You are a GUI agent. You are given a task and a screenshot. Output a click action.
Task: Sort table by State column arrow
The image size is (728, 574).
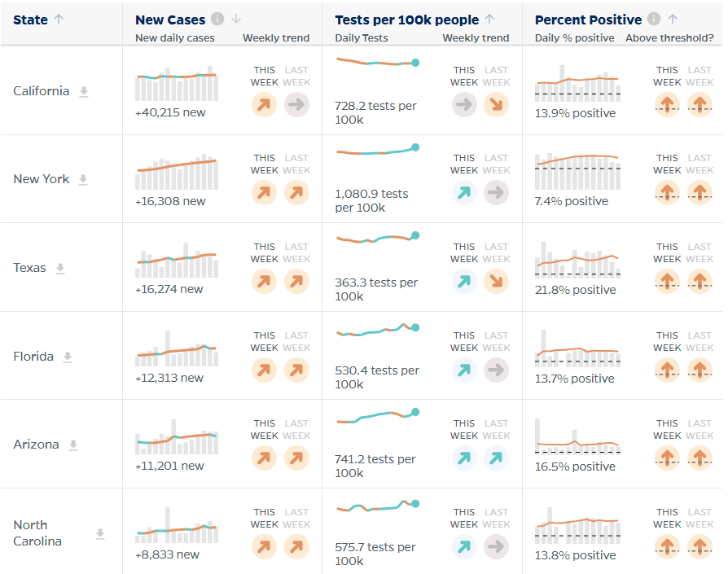[x=59, y=19]
